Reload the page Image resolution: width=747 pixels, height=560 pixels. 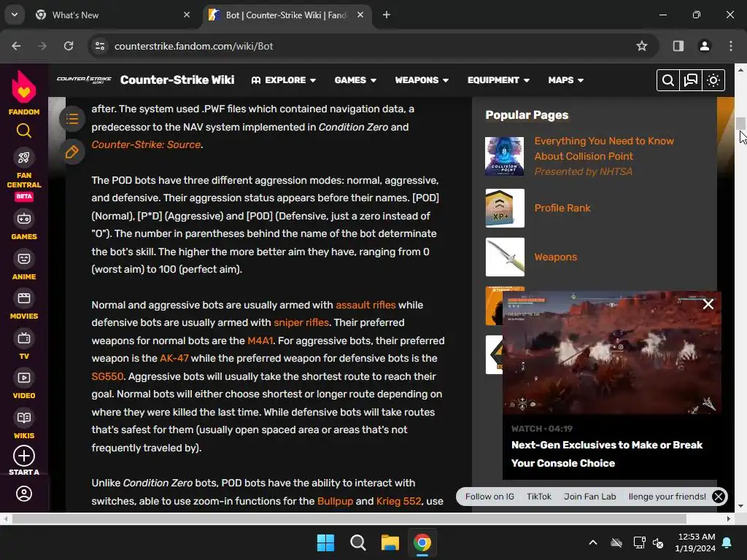coord(69,46)
